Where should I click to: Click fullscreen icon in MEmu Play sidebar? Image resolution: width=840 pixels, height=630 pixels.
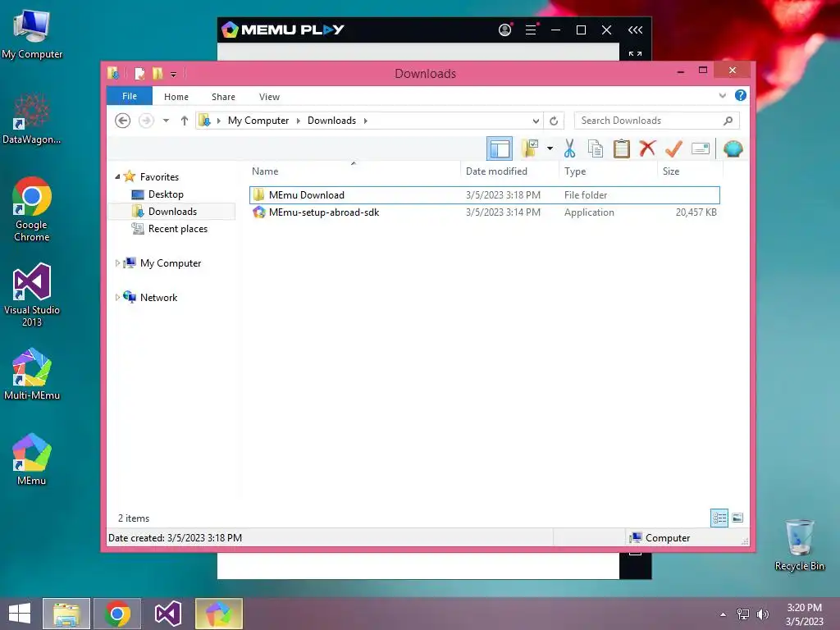(636, 53)
